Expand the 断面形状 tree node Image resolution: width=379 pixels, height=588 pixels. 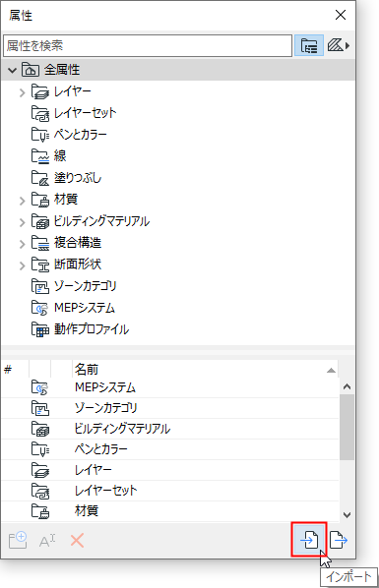[23, 265]
